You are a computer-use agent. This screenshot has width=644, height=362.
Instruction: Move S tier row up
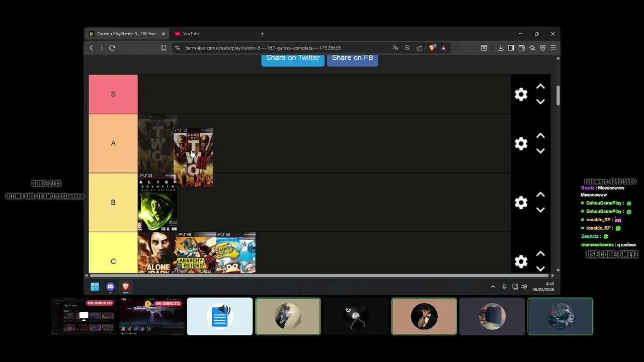tap(540, 87)
